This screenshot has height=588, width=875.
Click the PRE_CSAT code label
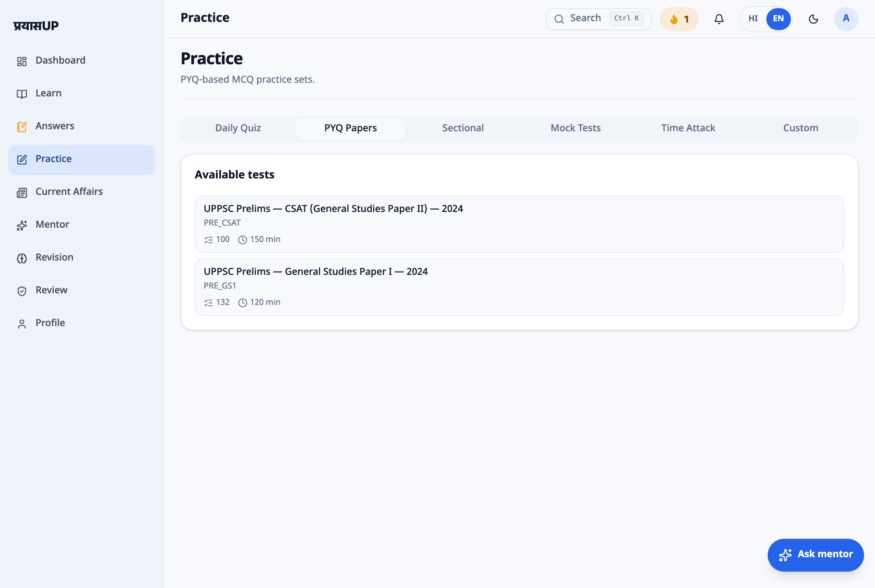pos(222,223)
